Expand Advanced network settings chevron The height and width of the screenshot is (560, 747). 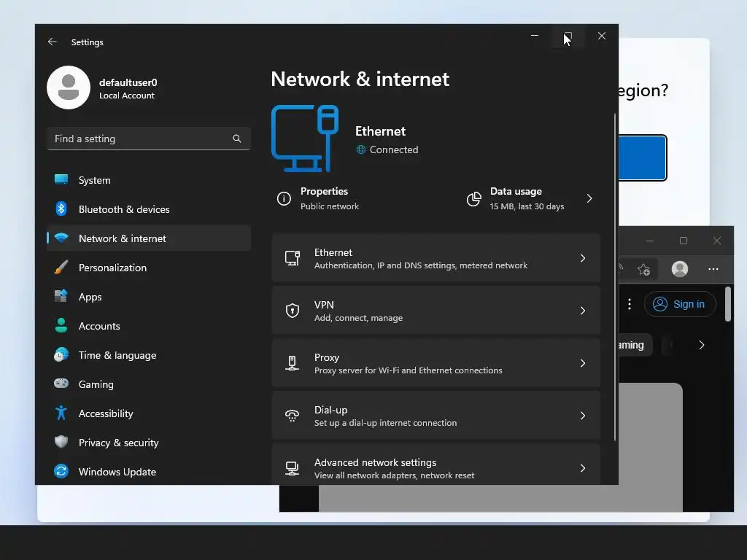(583, 468)
